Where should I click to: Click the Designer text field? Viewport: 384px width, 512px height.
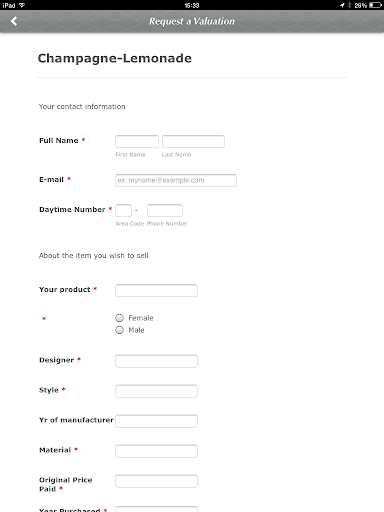(x=156, y=361)
